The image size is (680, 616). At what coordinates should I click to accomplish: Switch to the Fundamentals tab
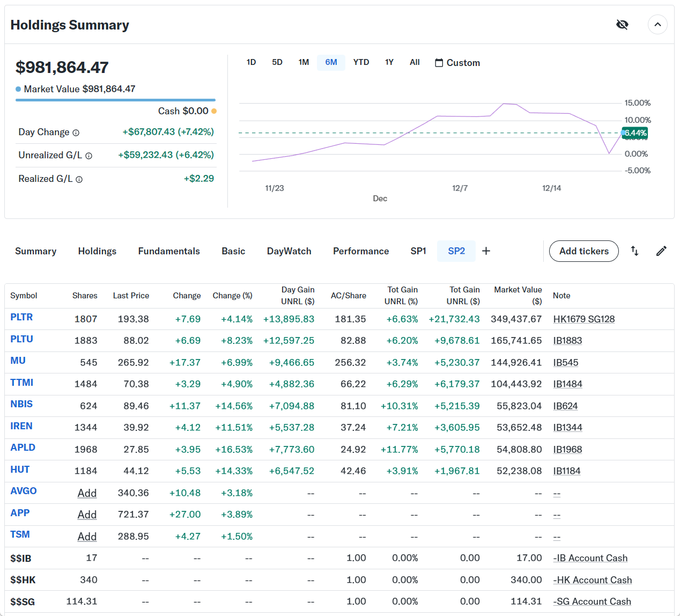[169, 251]
